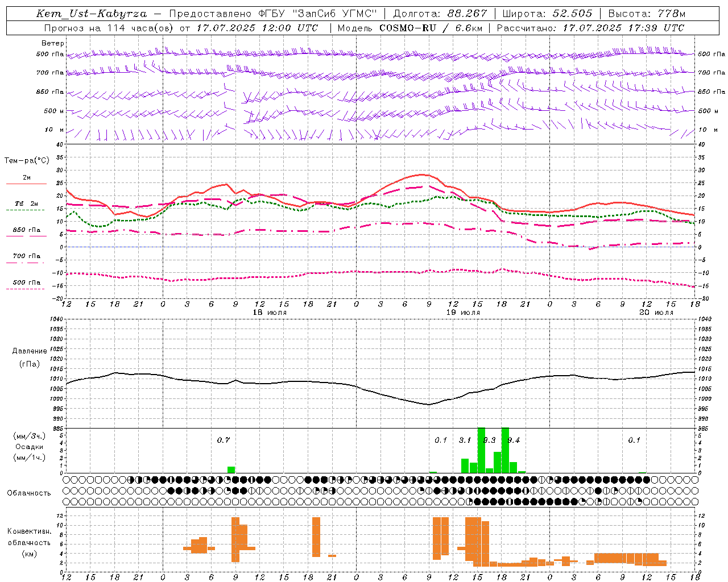Click the '0.1' precipitation value on 20 июля
Viewport: 728px width, 582px height.
634,440
